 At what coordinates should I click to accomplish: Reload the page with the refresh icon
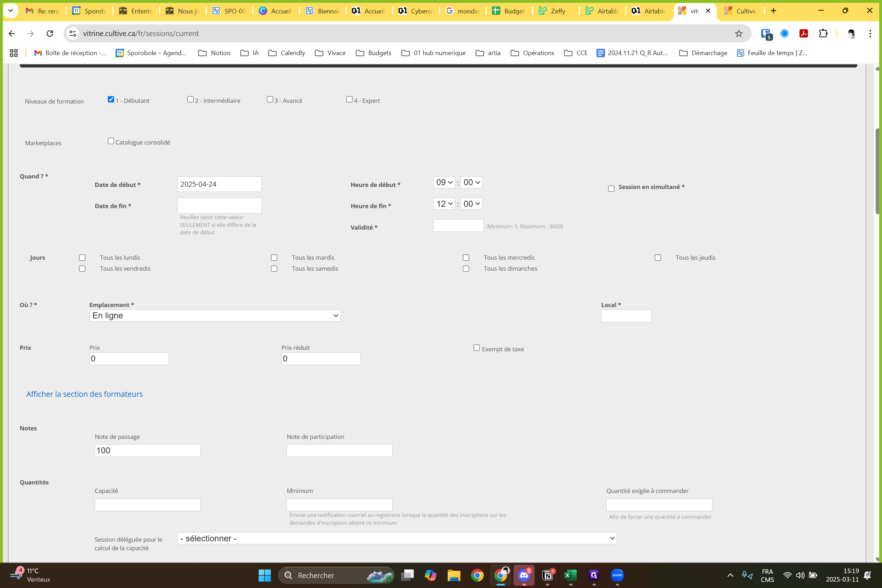(x=49, y=33)
